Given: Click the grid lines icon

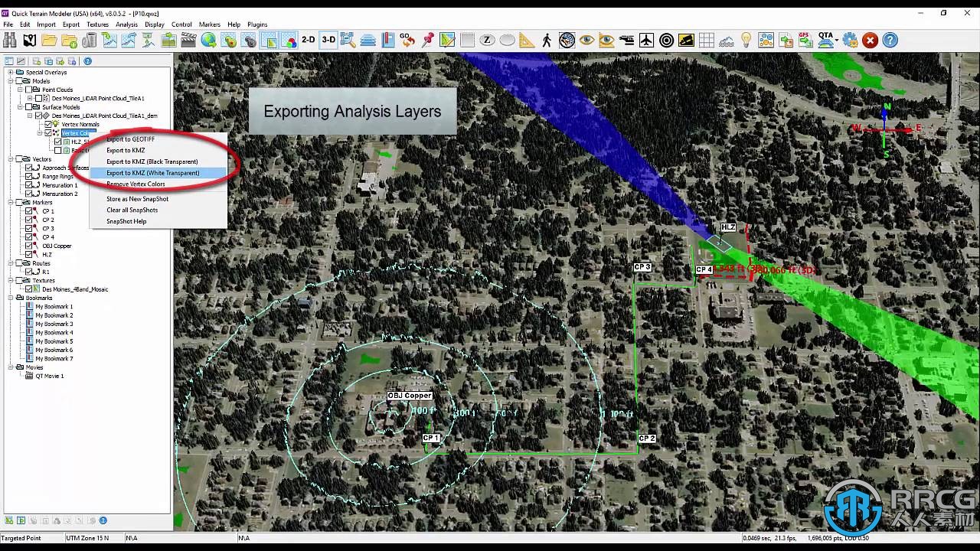Looking at the screenshot, I should pyautogui.click(x=706, y=40).
